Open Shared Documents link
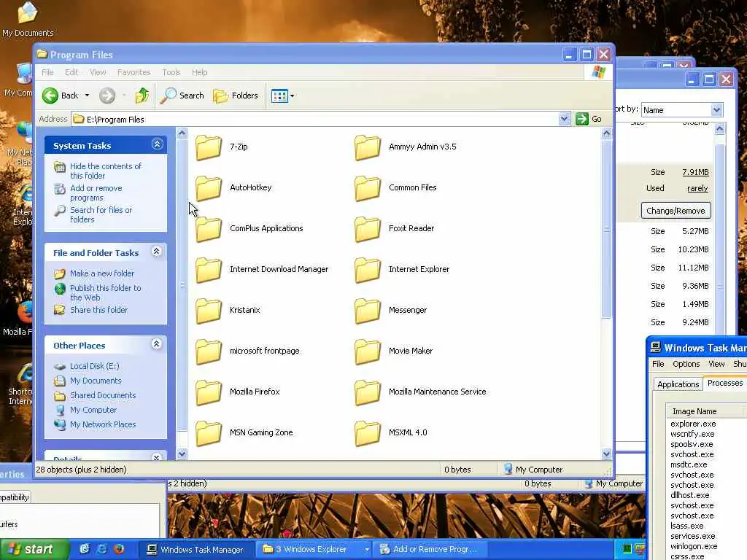Viewport: 747px width, 560px height. click(102, 395)
